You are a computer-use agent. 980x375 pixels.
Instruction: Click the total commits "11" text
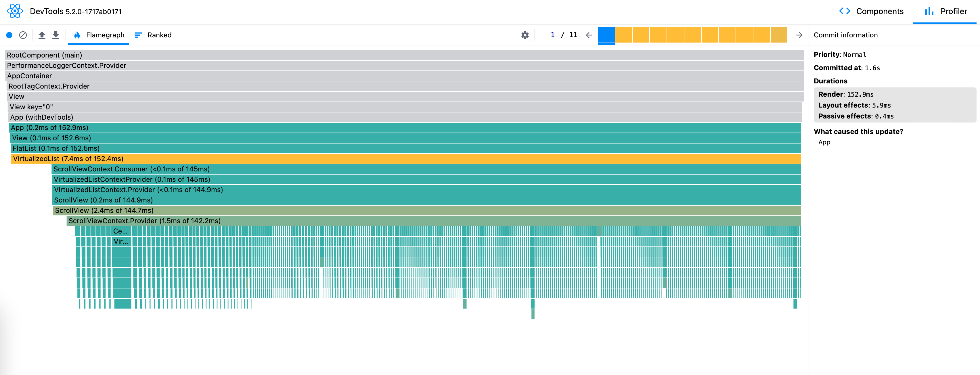(573, 35)
